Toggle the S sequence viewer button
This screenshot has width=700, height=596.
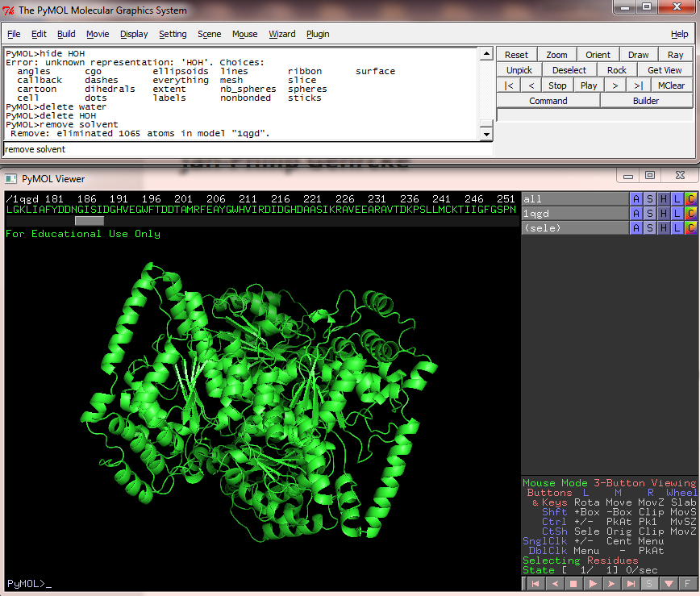pos(649,584)
